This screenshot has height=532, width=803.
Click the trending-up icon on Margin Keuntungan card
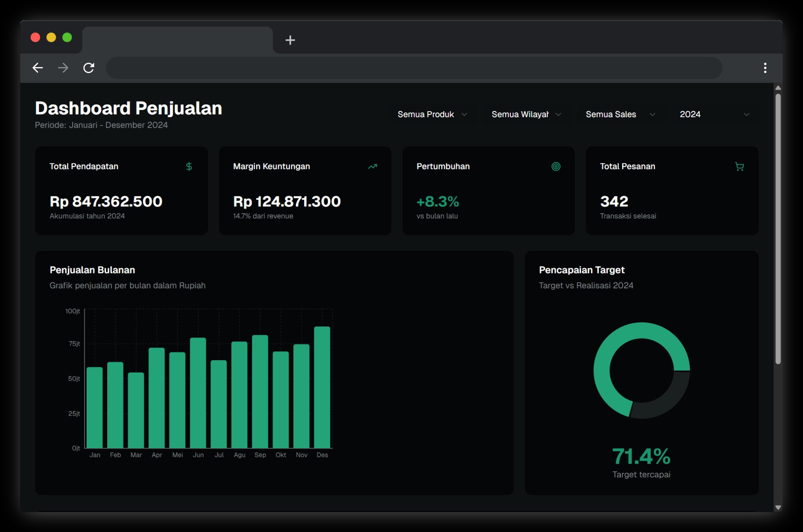click(x=373, y=166)
